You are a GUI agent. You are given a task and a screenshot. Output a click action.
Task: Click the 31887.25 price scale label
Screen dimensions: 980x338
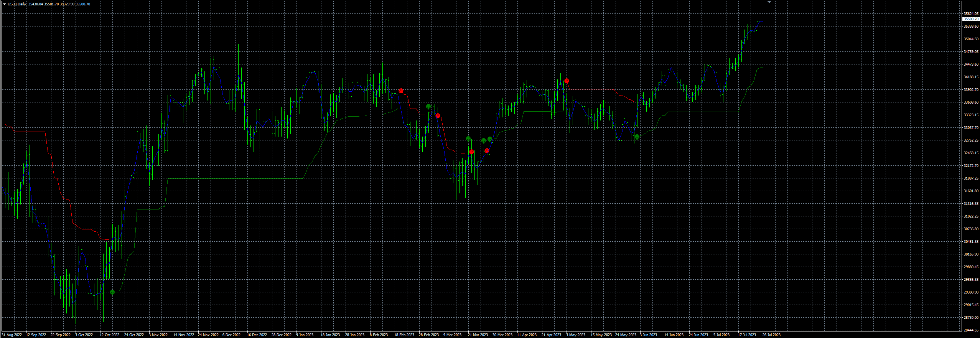click(971, 178)
